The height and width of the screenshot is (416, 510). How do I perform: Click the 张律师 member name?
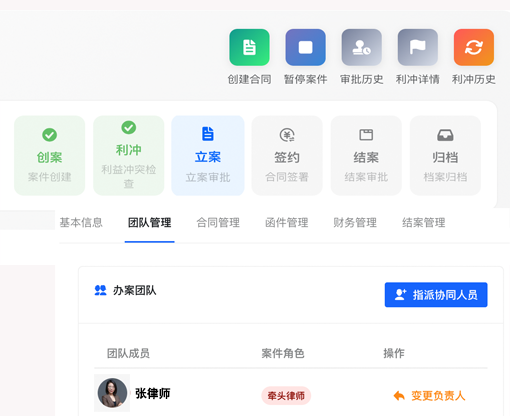(153, 393)
